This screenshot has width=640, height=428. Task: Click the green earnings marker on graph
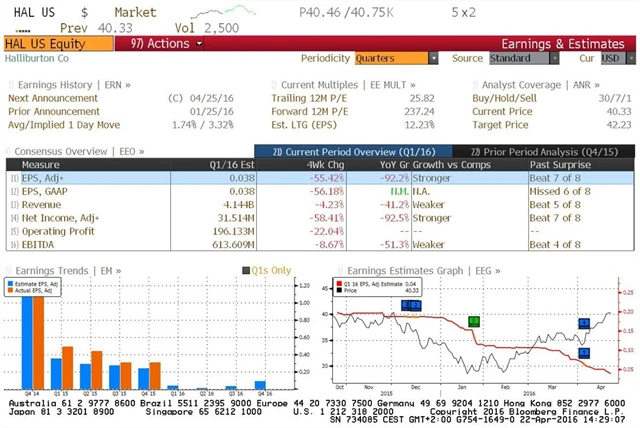(x=473, y=321)
